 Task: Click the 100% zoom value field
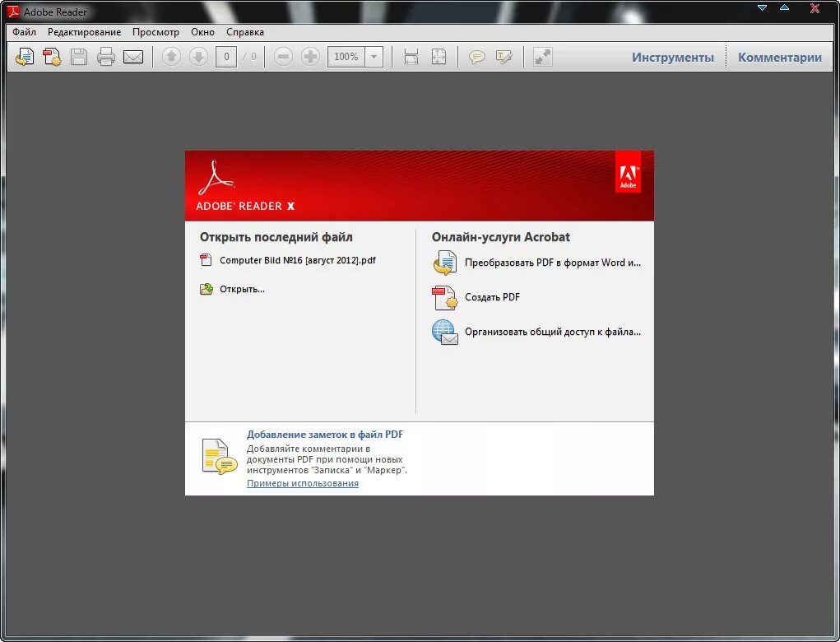click(x=346, y=56)
